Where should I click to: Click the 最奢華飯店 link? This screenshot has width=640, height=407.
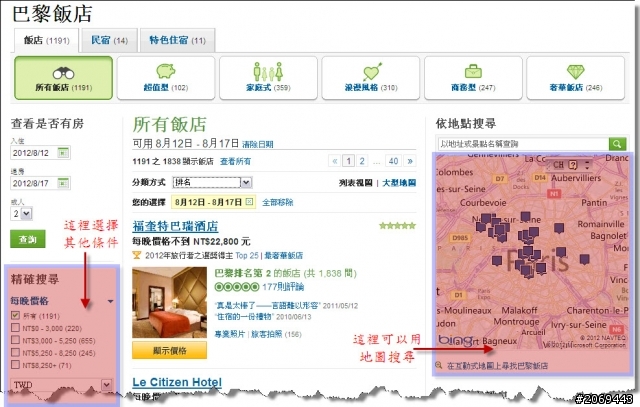(284, 256)
